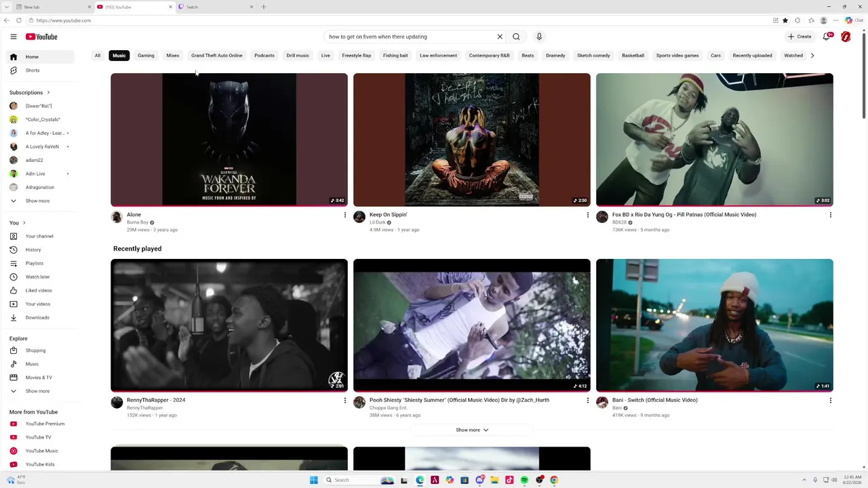Expand Recently played Show more
The image size is (868, 488).
(x=472, y=430)
